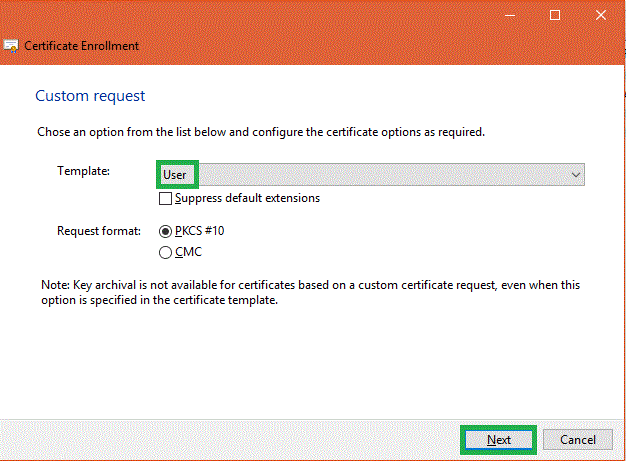
Task: Open the Template combo box showing User
Action: pos(370,174)
